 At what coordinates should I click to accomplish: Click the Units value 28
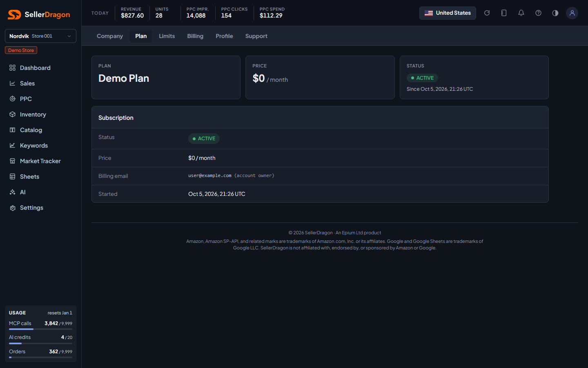click(x=159, y=16)
